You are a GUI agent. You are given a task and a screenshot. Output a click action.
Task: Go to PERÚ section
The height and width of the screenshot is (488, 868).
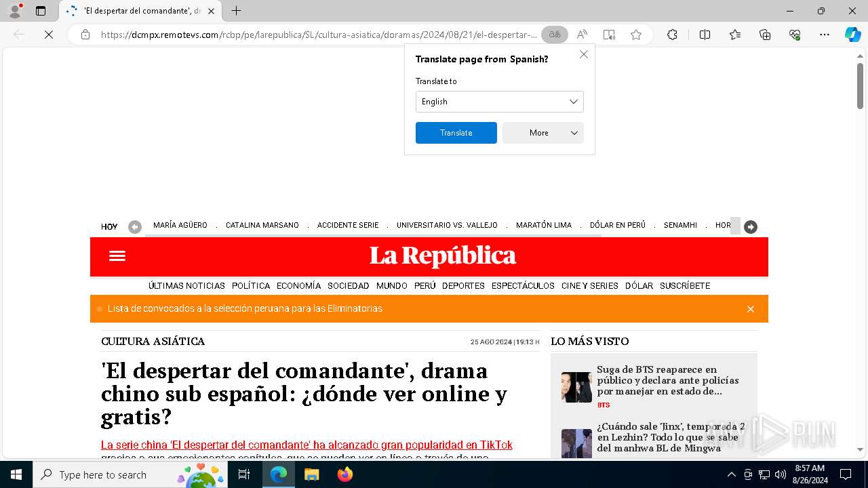[x=425, y=285]
